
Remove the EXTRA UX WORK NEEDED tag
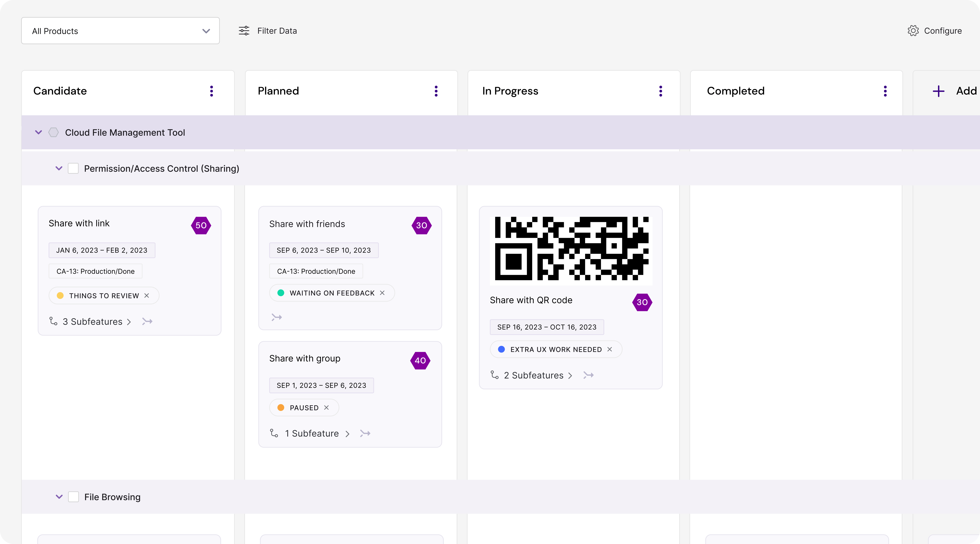[x=609, y=349]
